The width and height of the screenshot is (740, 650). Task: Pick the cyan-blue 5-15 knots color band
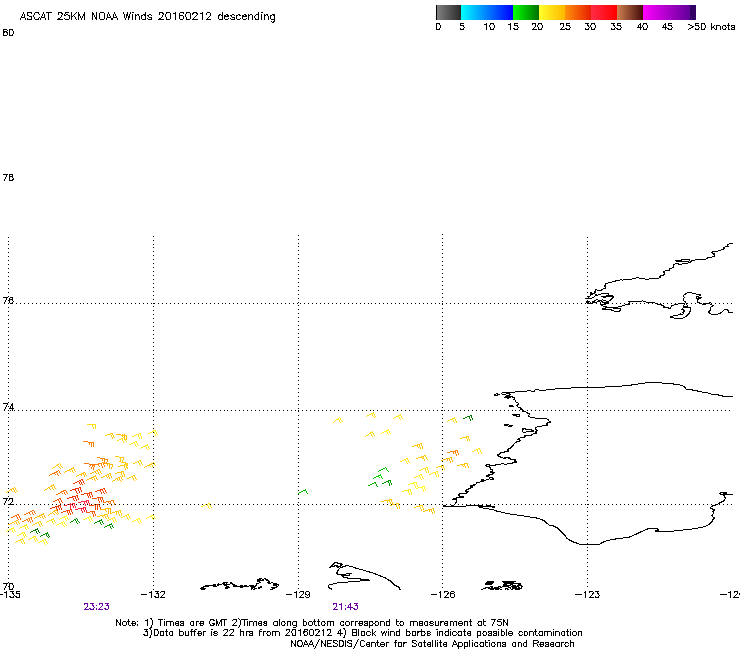tap(487, 12)
